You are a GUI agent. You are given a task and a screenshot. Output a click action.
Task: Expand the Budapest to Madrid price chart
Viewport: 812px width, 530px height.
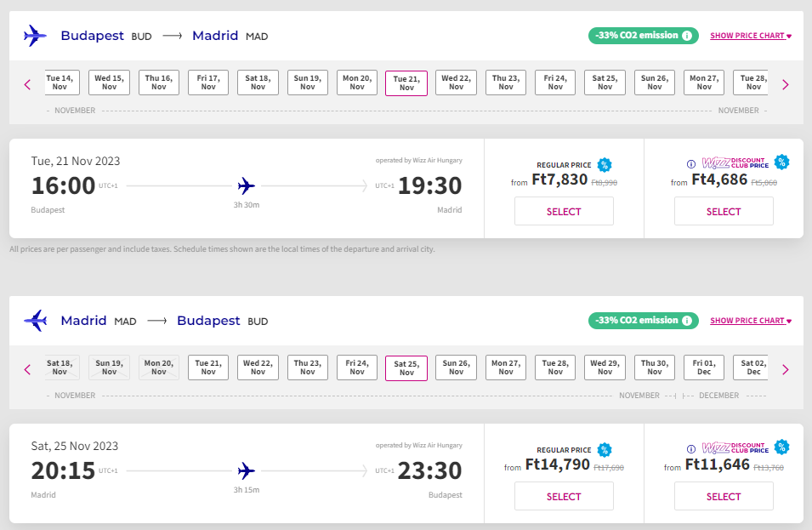pos(751,36)
